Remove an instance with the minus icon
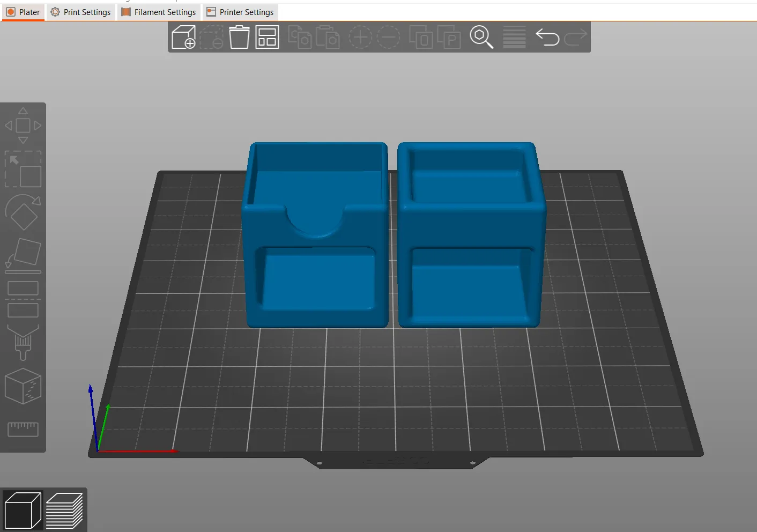Image resolution: width=757 pixels, height=532 pixels. [x=388, y=37]
